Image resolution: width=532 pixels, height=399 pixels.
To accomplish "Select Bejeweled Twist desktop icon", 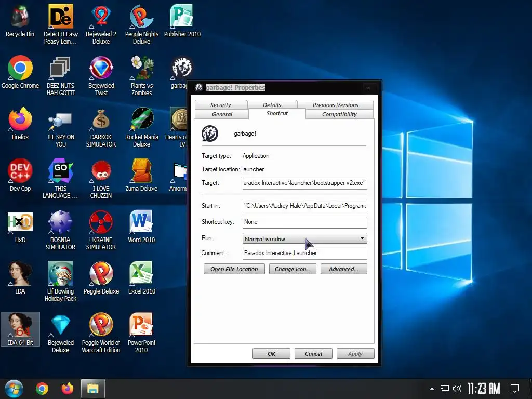I will [101, 76].
